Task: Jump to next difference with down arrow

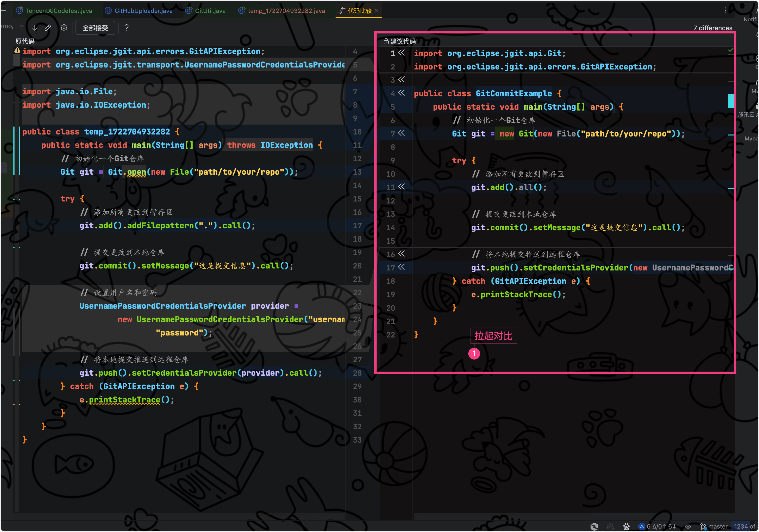Action: tap(35, 28)
